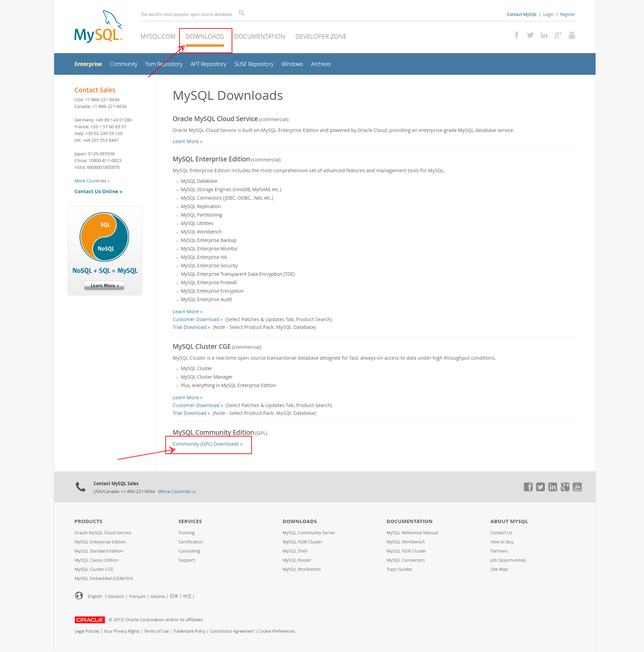Screen dimensions: 644x652
Task: Click Learn More under Oracle MySQL Cloud Service
Action: pos(187,141)
